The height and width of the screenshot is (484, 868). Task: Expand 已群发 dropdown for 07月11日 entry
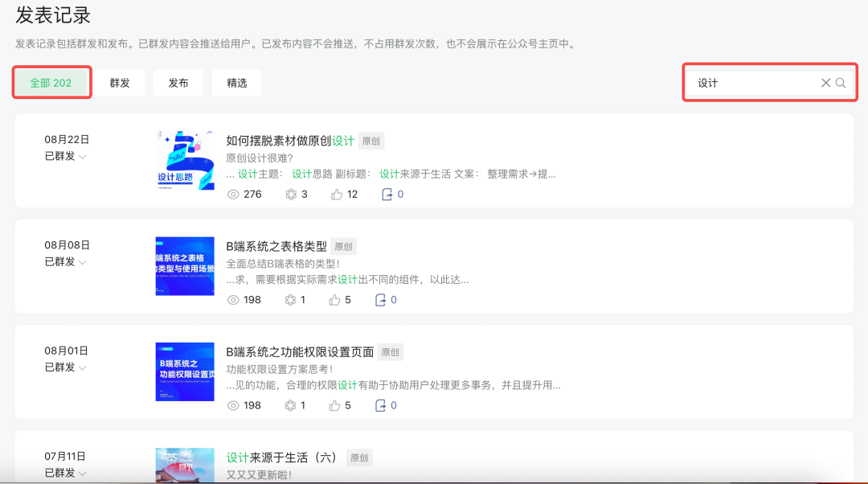point(82,473)
